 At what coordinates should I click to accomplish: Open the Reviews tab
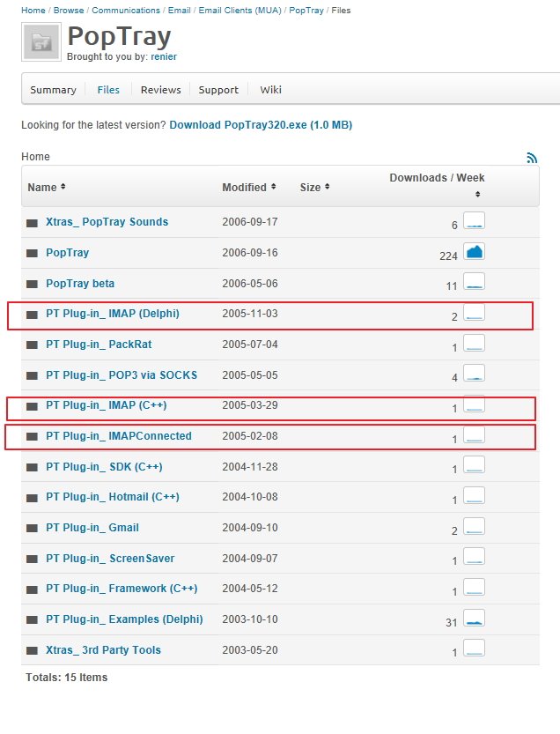point(160,90)
